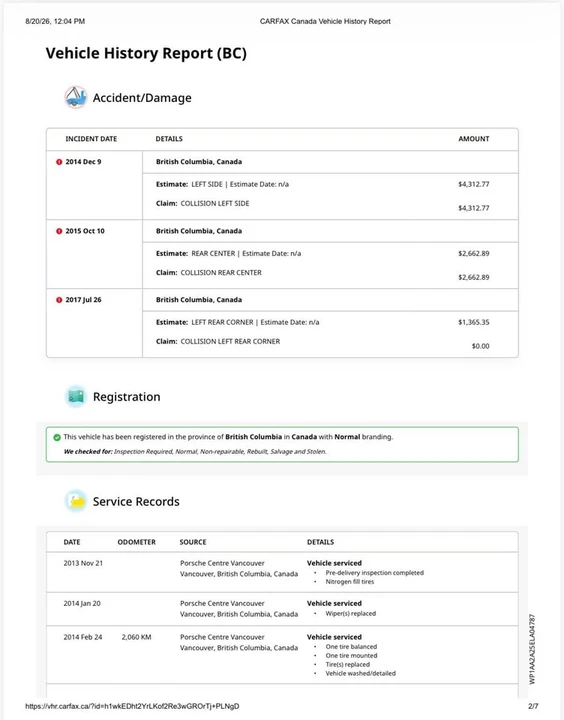This screenshot has width=564, height=720.
Task: Click the tow truck Accident/Damage icon
Action: click(75, 97)
